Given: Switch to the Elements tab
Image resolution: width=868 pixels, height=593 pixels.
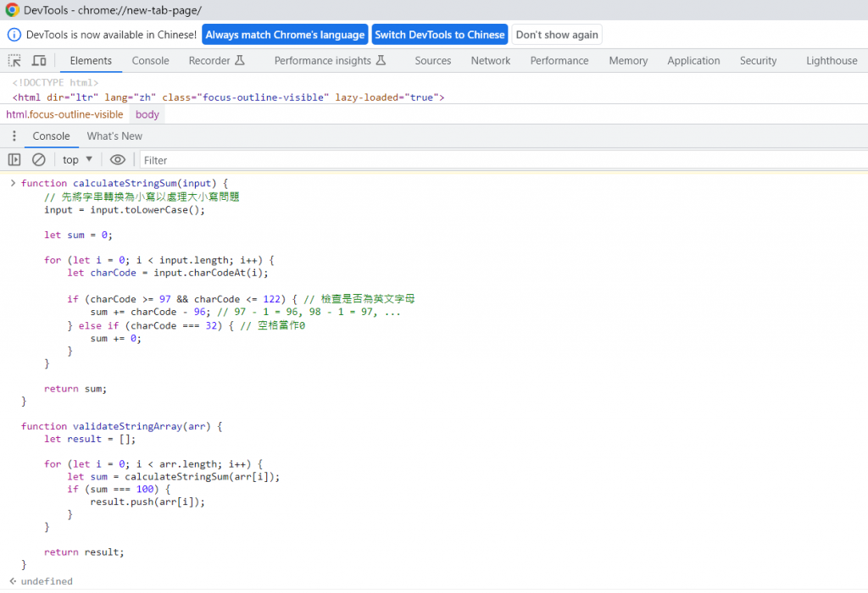Looking at the screenshot, I should point(91,60).
